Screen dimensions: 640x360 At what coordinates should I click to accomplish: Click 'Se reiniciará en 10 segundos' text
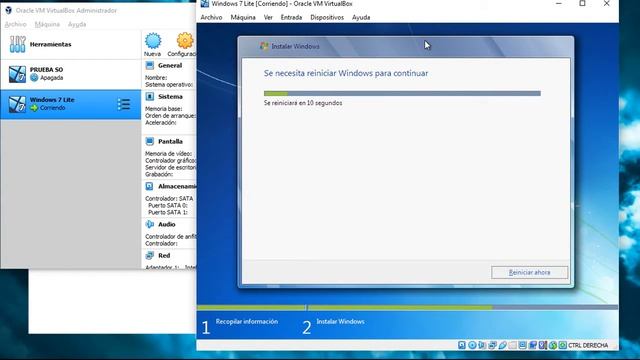pos(303,103)
